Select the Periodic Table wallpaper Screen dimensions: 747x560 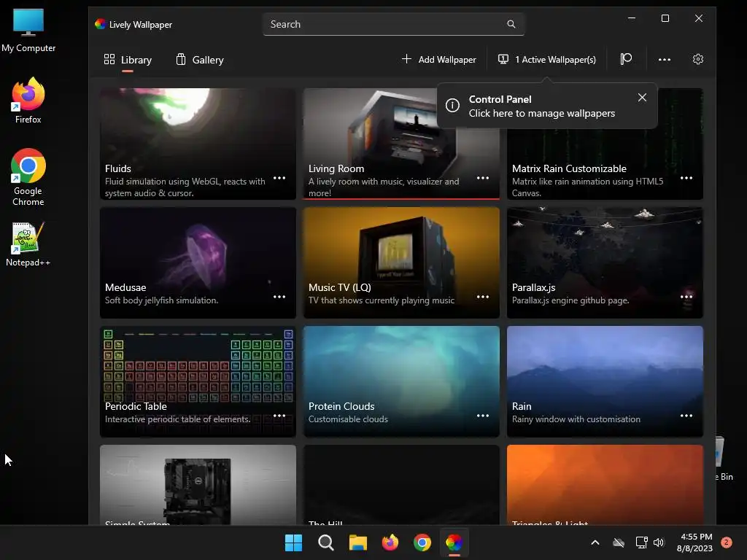[x=198, y=381]
